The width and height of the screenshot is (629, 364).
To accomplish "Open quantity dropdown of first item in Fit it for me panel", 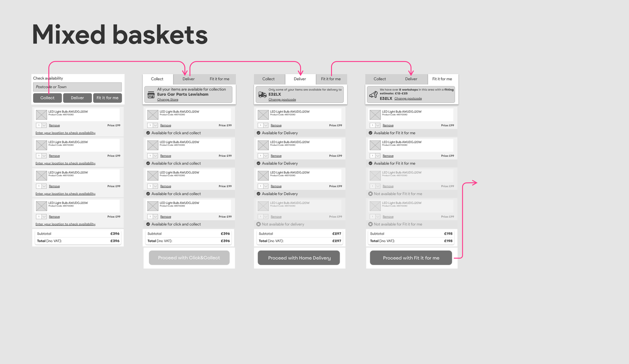I will [x=378, y=125].
